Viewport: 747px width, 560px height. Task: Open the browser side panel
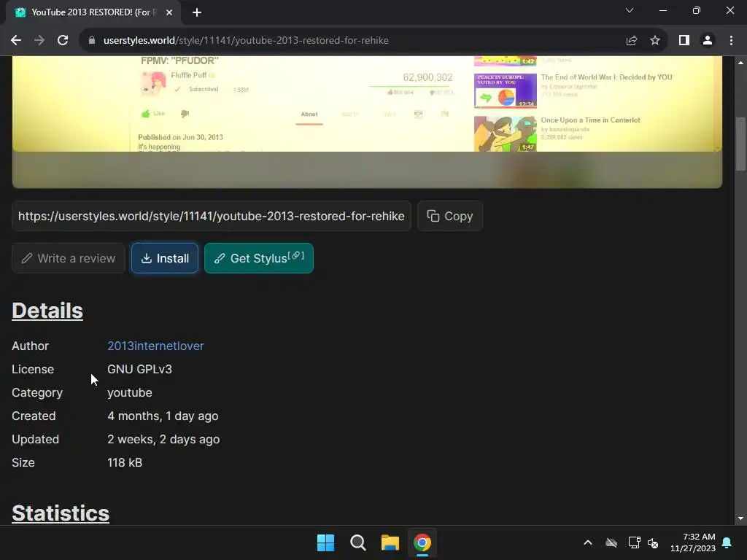pos(684,41)
